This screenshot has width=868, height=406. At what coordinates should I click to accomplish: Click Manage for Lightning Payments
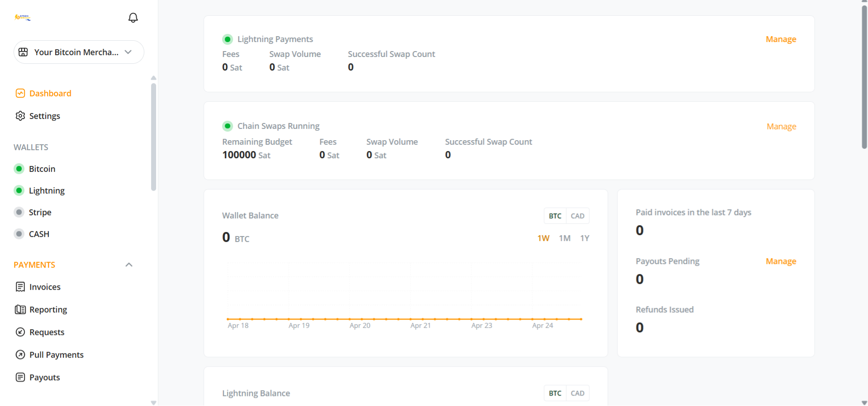tap(781, 39)
